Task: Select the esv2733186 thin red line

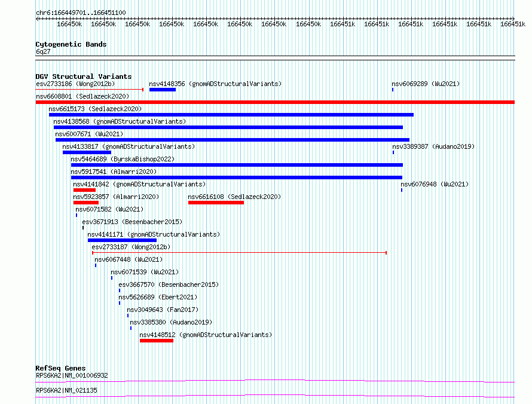Action: tap(90, 90)
